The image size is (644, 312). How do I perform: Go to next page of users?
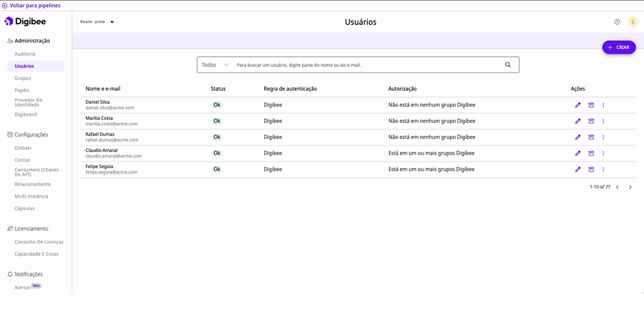click(x=630, y=187)
